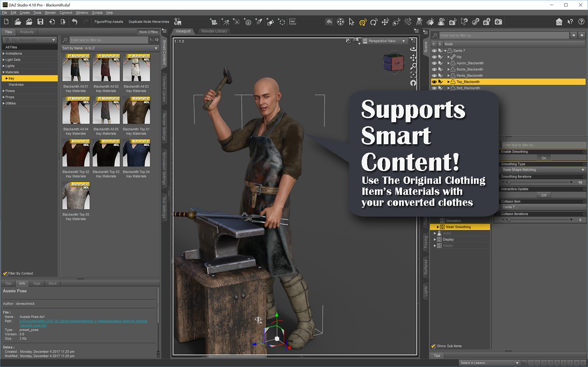Open the Scripts menu
588x367 pixels.
[x=97, y=12]
